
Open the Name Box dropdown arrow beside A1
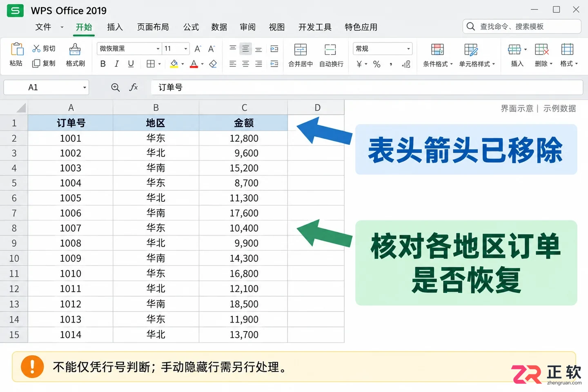[x=85, y=87]
